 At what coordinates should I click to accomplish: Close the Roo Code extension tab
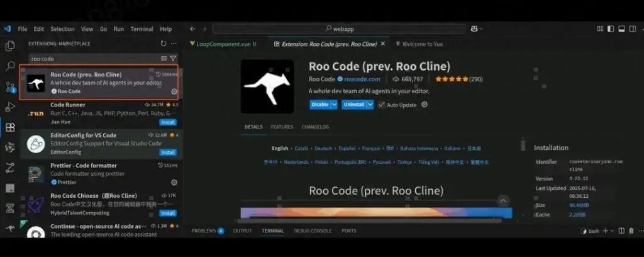383,43
